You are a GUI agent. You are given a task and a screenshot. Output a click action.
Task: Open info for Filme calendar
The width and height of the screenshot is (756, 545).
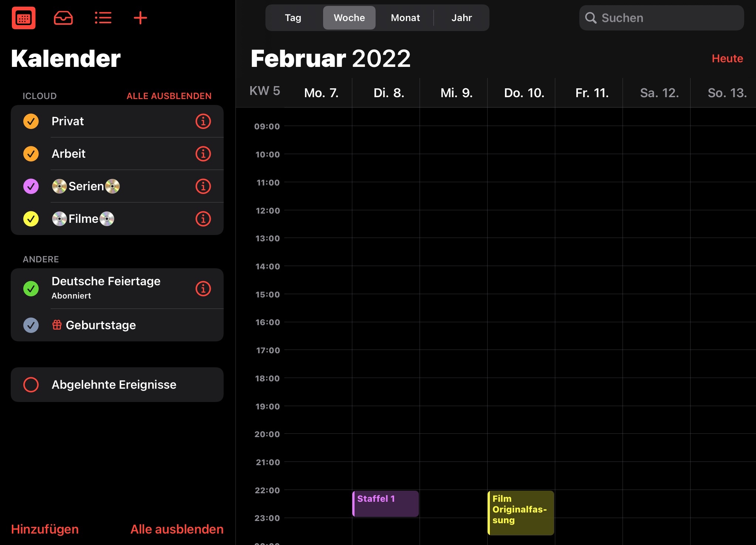[203, 219]
